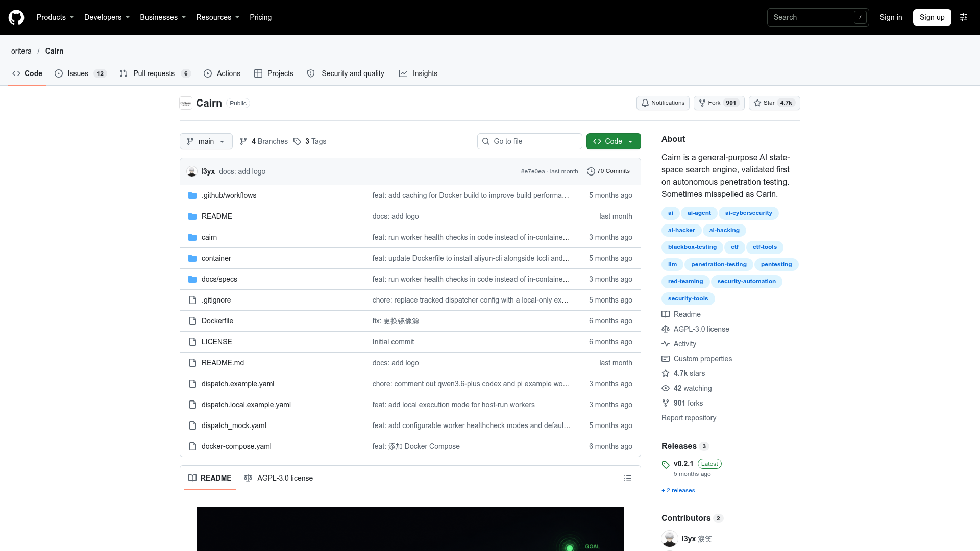This screenshot has height=551, width=980.
Task: Open the Report repository link
Action: tap(689, 418)
